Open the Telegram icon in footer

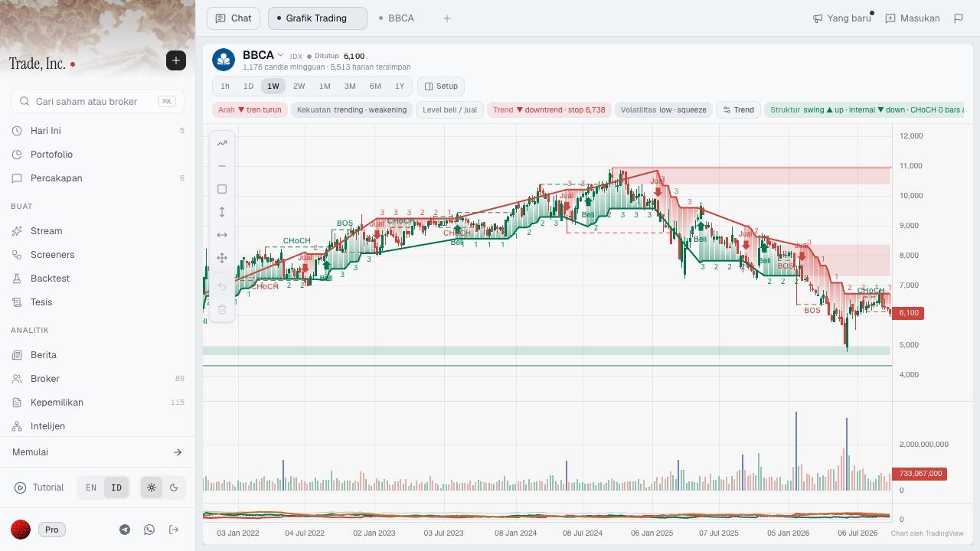point(125,530)
